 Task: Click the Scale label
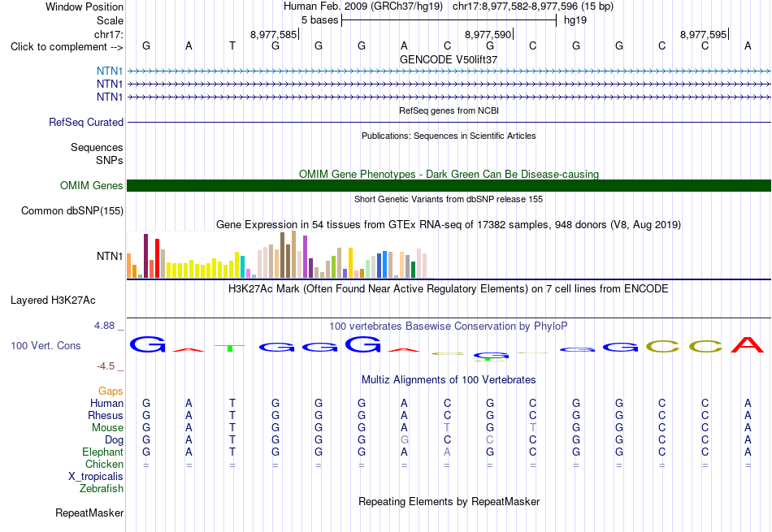(110, 20)
